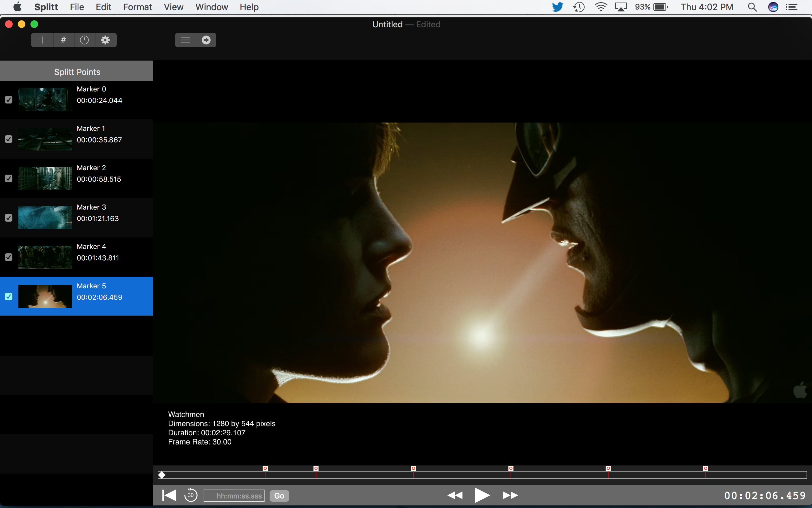Click the last red timeline marker

(x=706, y=468)
